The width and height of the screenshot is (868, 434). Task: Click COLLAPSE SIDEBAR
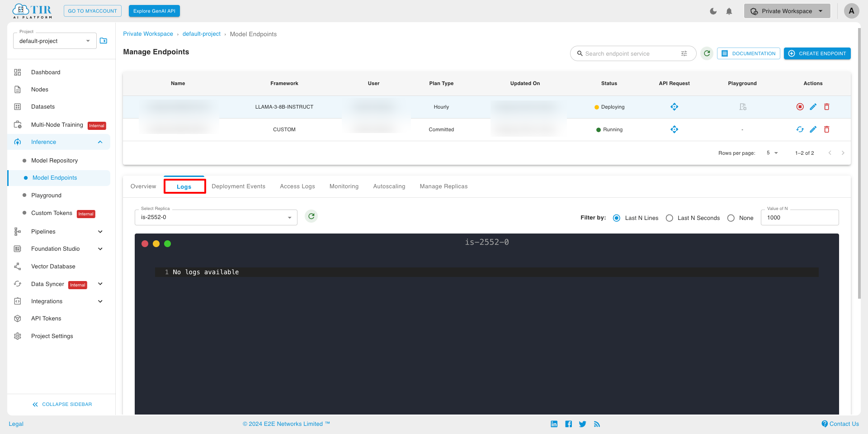click(62, 405)
